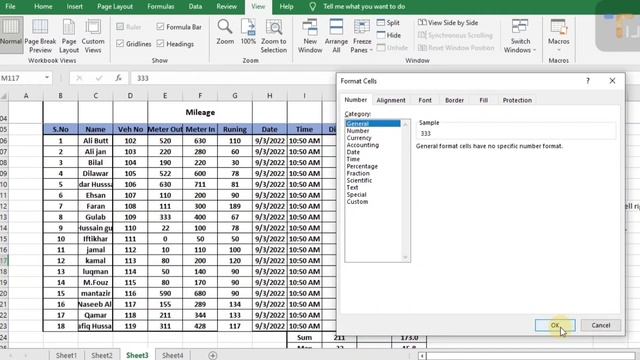The height and width of the screenshot is (360, 640).
Task: Cancel the Format Cells dialog
Action: (601, 325)
